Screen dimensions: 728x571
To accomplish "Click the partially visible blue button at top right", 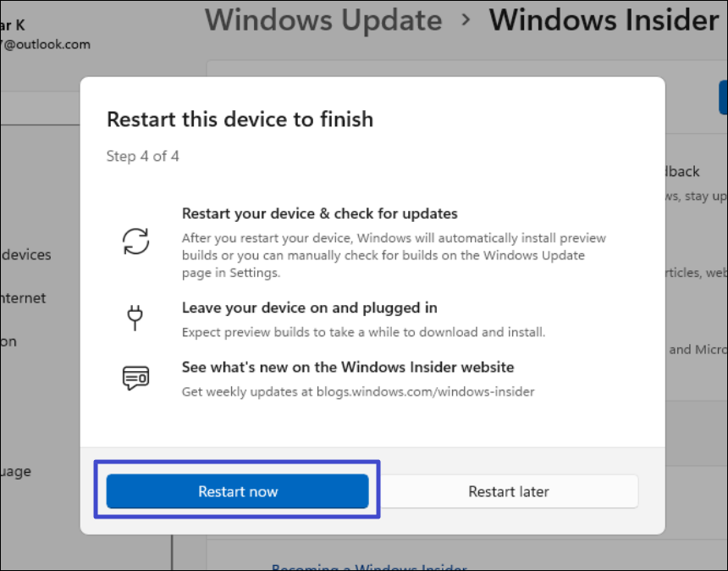I will 723,97.
